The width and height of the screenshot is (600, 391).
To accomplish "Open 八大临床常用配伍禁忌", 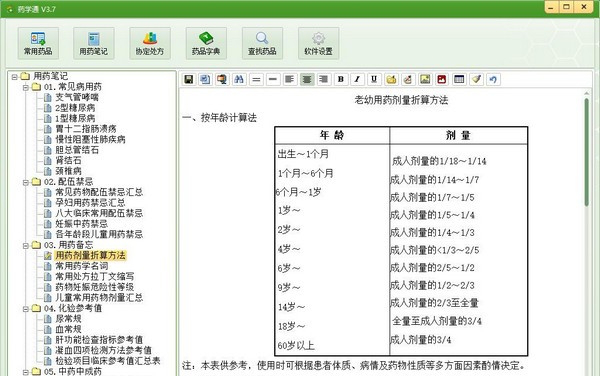I will (x=99, y=213).
